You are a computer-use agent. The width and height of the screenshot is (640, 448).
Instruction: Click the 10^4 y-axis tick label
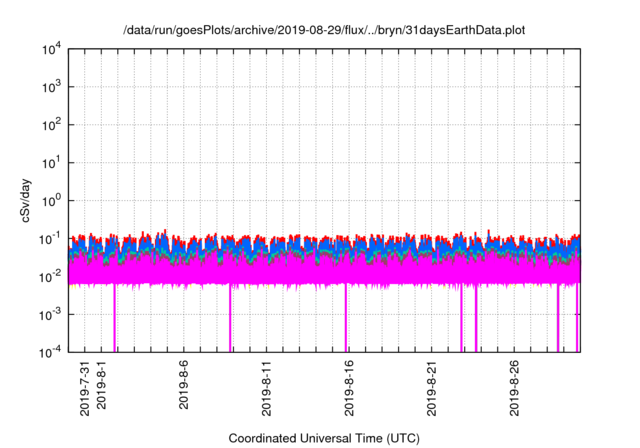[51, 49]
